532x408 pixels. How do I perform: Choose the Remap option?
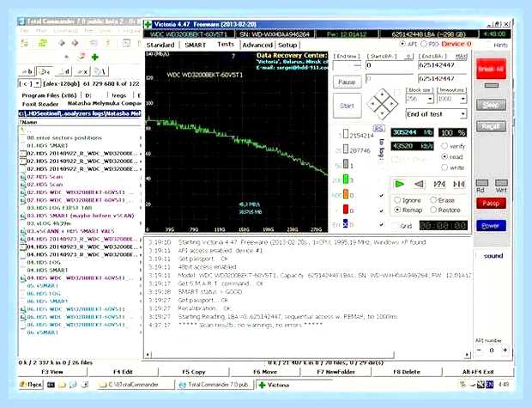397,210
